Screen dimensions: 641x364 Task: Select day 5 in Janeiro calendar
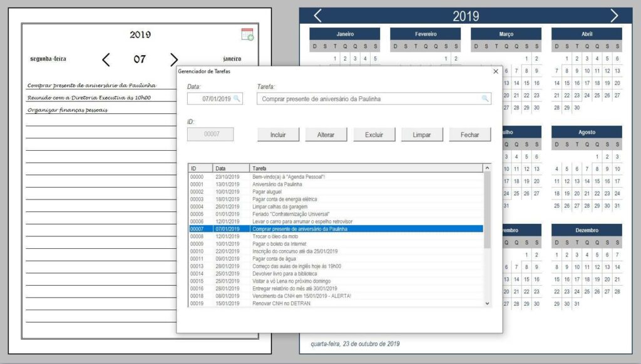[376, 58]
